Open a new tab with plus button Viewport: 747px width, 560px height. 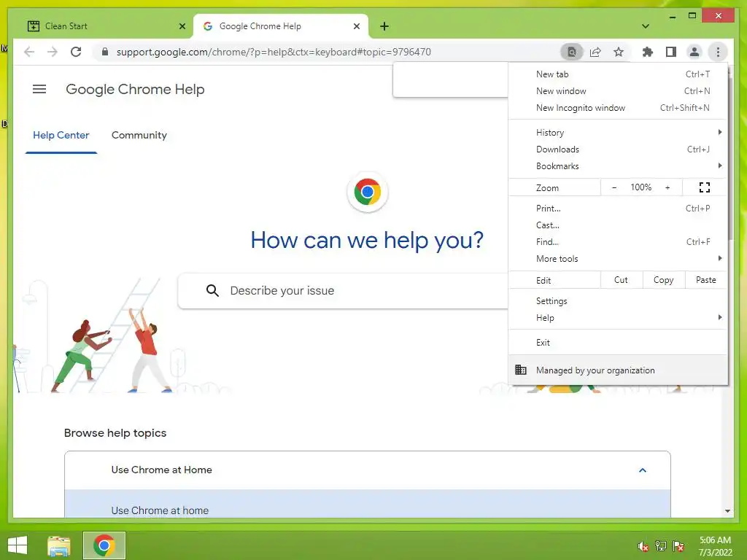(384, 26)
